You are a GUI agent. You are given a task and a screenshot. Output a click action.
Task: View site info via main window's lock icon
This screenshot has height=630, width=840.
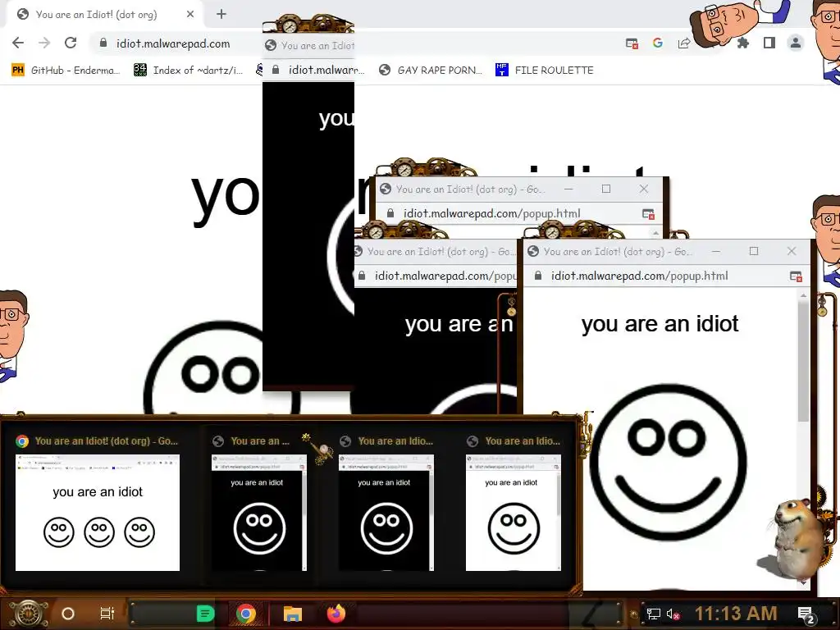103,43
